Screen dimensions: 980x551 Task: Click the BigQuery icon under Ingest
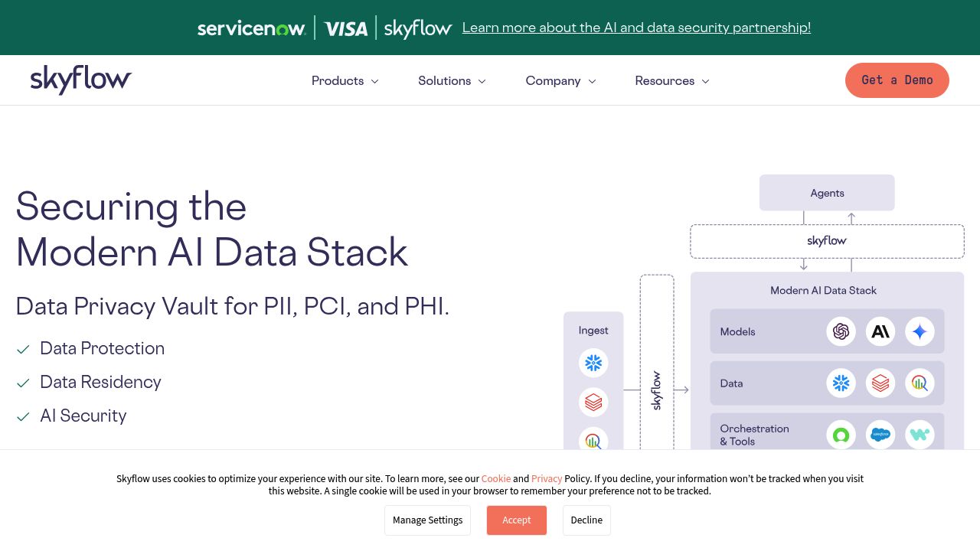click(x=593, y=439)
